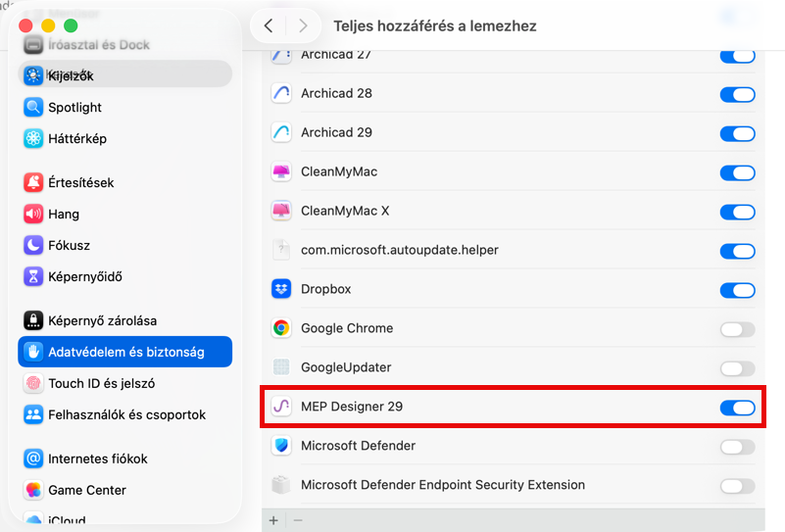The image size is (785, 532).
Task: Click the Google Chrome app icon
Action: pyautogui.click(x=281, y=328)
